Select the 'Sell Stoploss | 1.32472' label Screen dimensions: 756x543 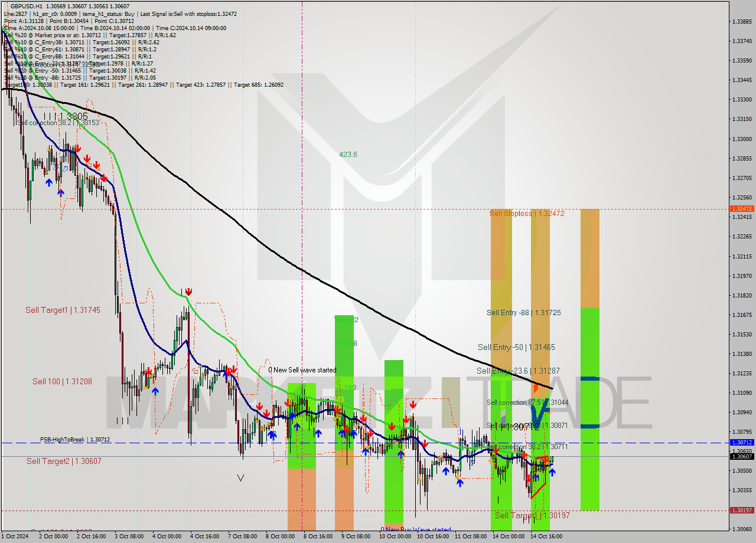(527, 214)
